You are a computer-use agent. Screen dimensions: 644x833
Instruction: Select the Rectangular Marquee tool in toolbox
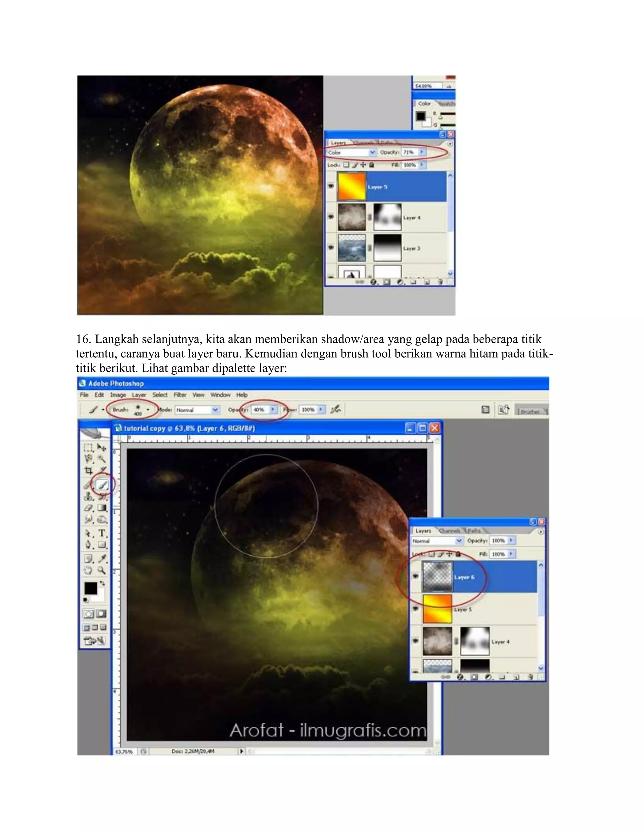click(x=88, y=447)
